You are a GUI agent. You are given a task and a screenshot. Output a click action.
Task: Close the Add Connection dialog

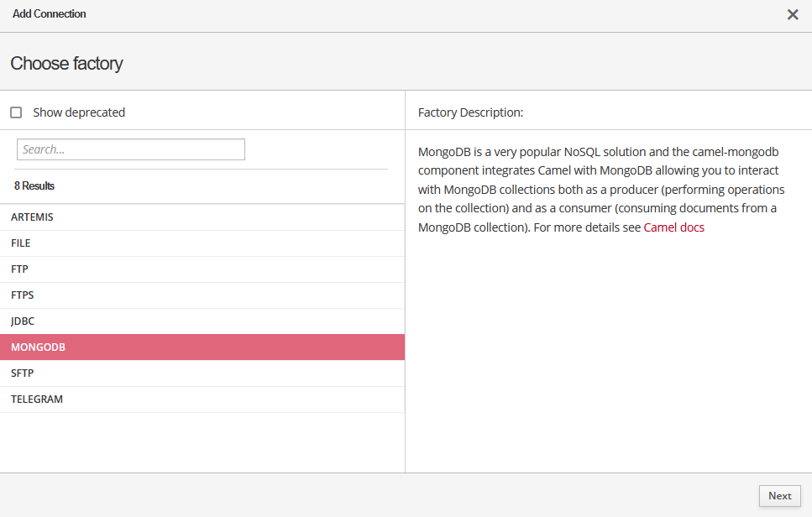click(x=792, y=14)
